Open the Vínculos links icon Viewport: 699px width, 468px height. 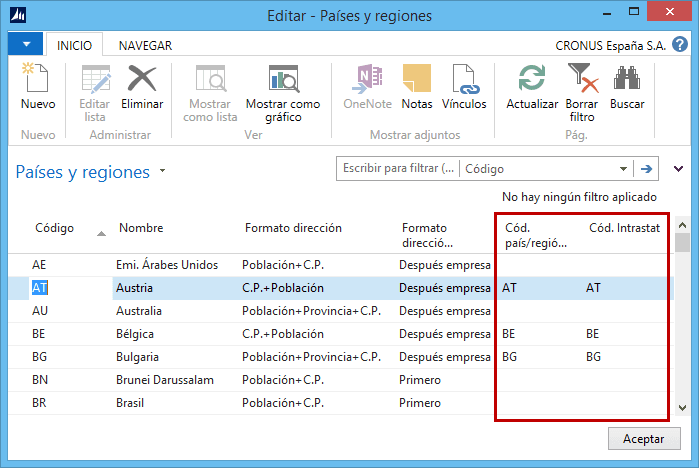tap(464, 78)
